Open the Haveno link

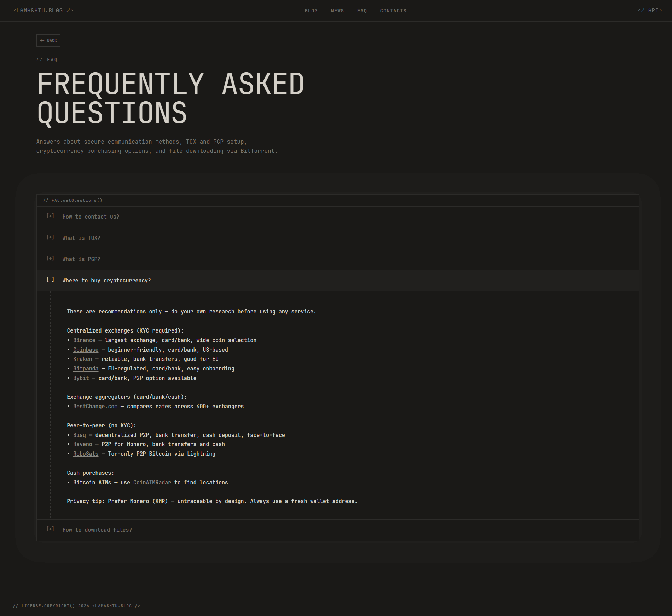[x=82, y=444]
